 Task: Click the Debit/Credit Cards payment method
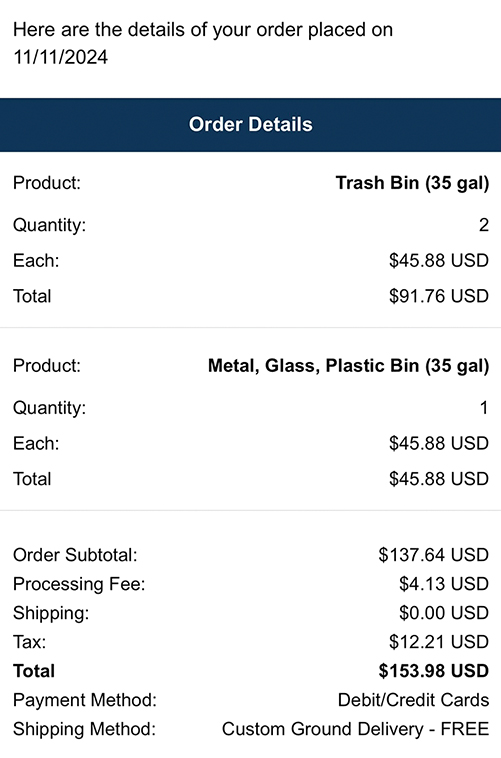click(413, 700)
